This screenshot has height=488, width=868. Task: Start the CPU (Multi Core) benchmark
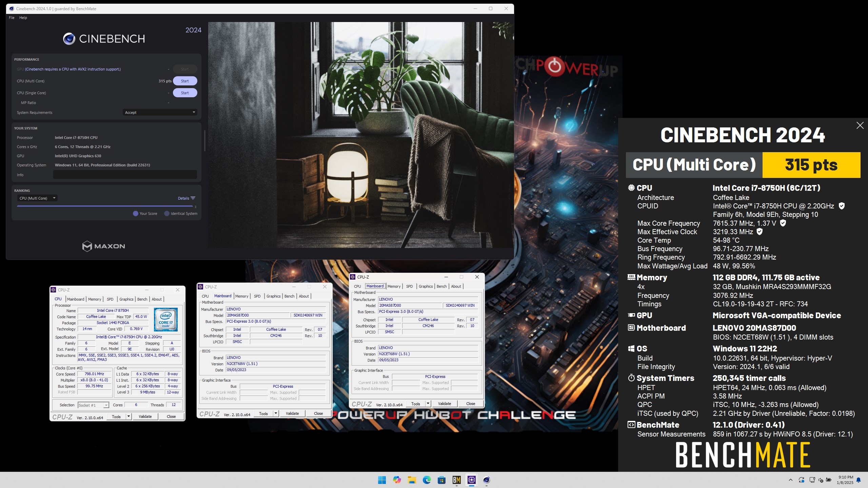tap(185, 81)
